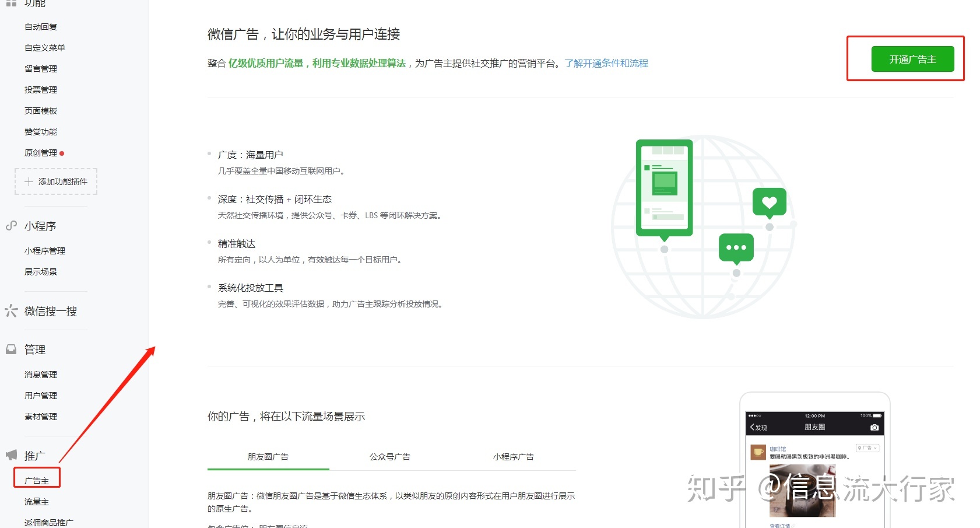Click the green text 亿级优质用户流量

(x=266, y=63)
